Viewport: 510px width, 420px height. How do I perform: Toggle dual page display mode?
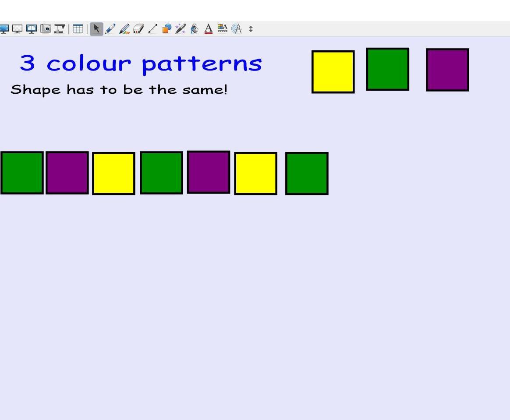click(31, 29)
